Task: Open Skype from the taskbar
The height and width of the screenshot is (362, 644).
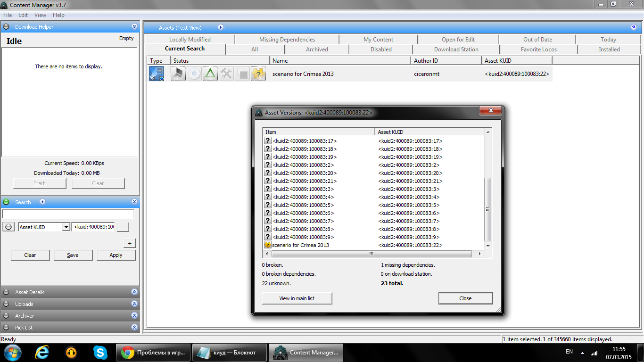Action: (100, 353)
